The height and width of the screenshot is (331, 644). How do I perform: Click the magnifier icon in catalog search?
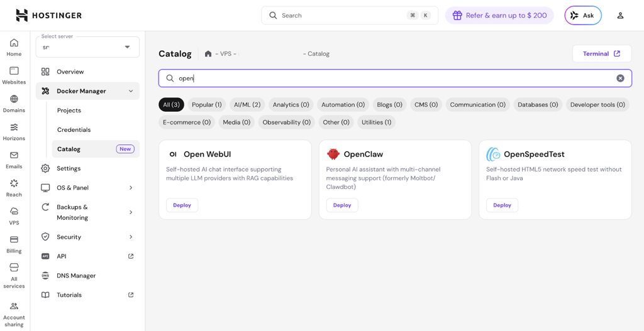click(170, 79)
